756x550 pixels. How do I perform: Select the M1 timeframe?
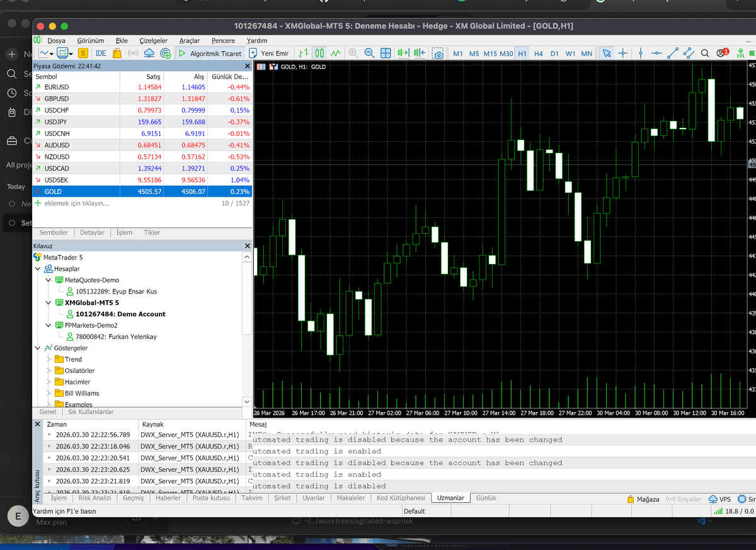tap(458, 54)
